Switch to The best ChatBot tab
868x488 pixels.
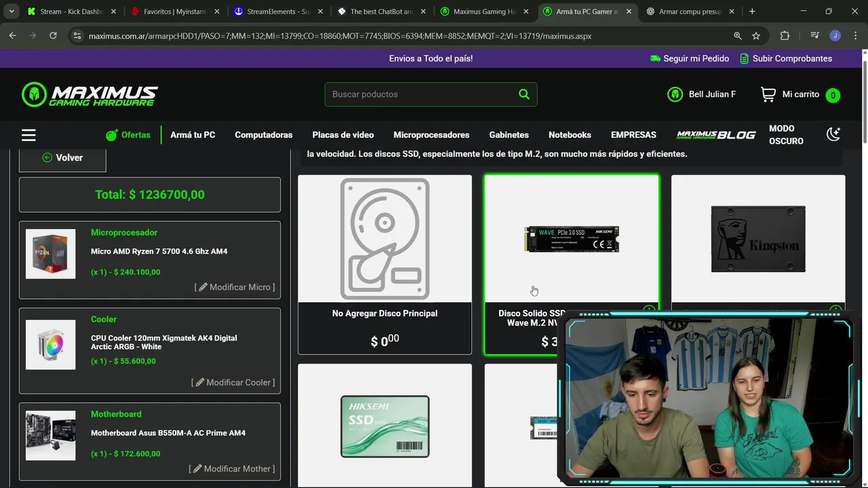382,12
